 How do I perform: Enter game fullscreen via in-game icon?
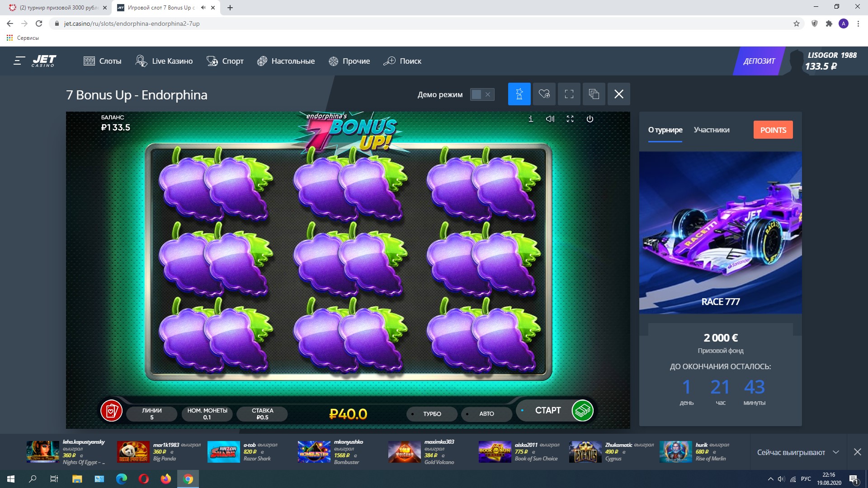570,119
